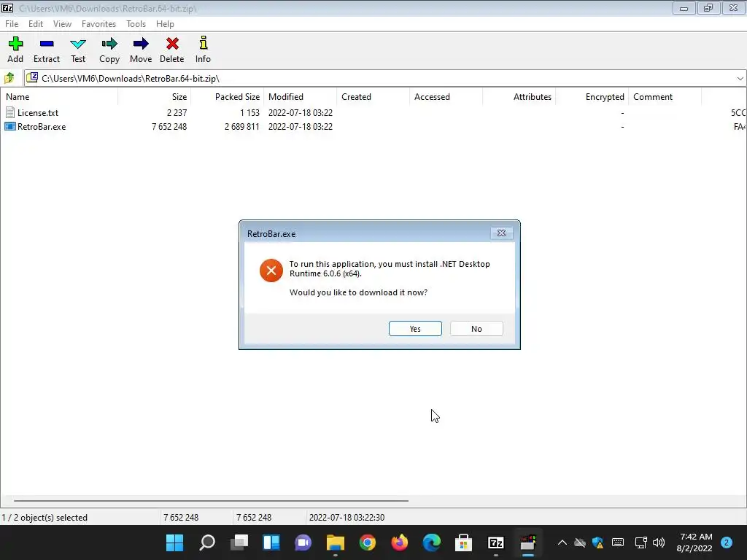The width and height of the screenshot is (747, 560).
Task: Click the size value 2 237
Action: coord(177,113)
